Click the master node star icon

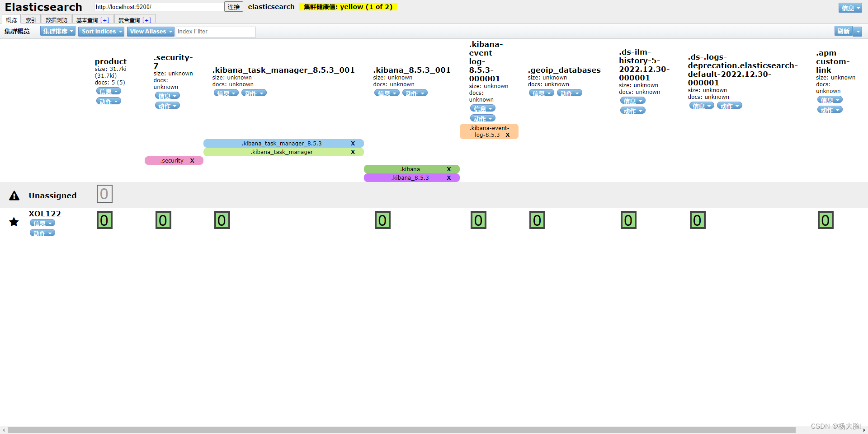tap(14, 222)
